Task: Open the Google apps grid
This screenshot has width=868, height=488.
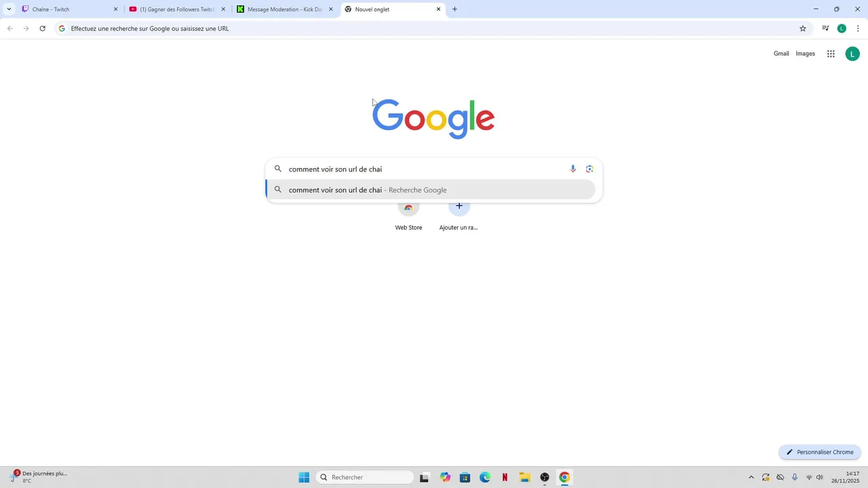Action: [x=831, y=54]
